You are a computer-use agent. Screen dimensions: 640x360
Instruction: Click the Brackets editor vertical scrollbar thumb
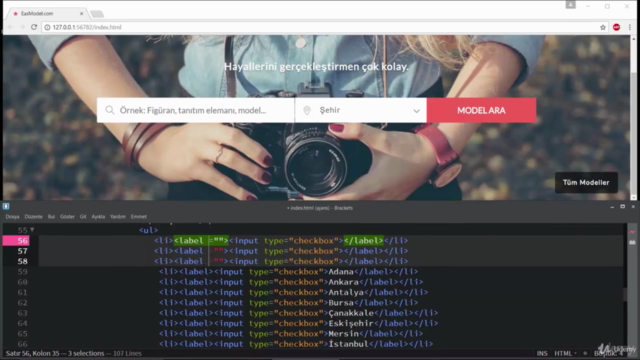coord(625,294)
